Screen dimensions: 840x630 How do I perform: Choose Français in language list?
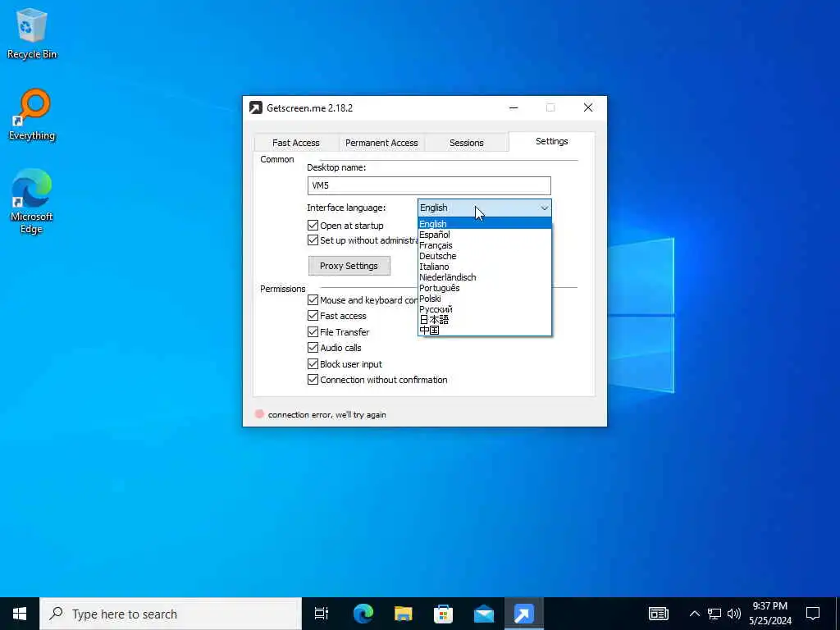point(484,245)
